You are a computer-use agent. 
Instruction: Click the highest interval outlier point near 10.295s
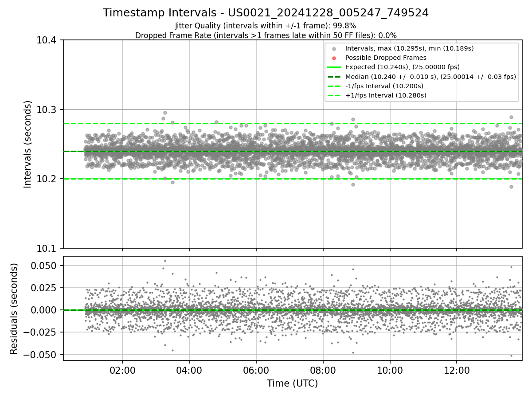tap(165, 113)
